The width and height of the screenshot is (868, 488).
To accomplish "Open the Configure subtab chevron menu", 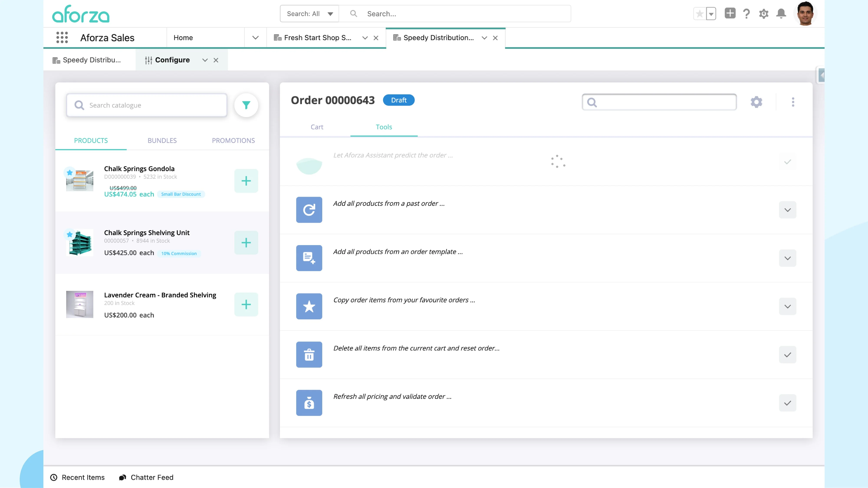I will click(x=205, y=60).
